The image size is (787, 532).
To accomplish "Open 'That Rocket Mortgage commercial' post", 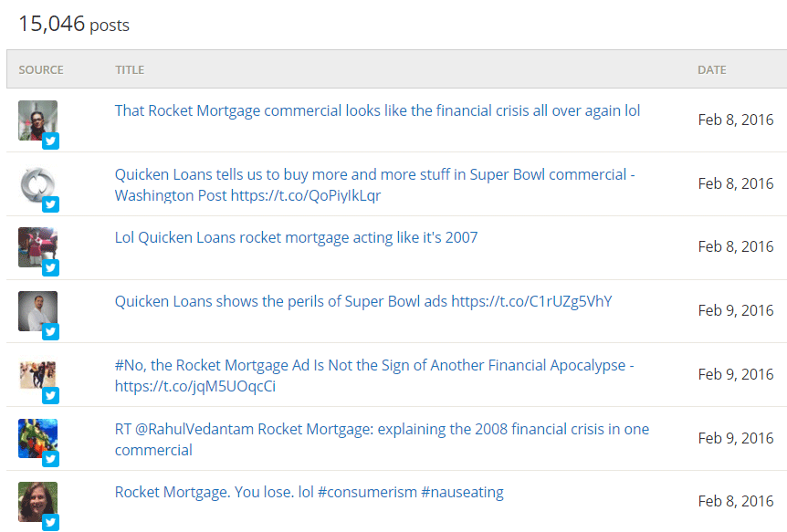I will pyautogui.click(x=377, y=110).
